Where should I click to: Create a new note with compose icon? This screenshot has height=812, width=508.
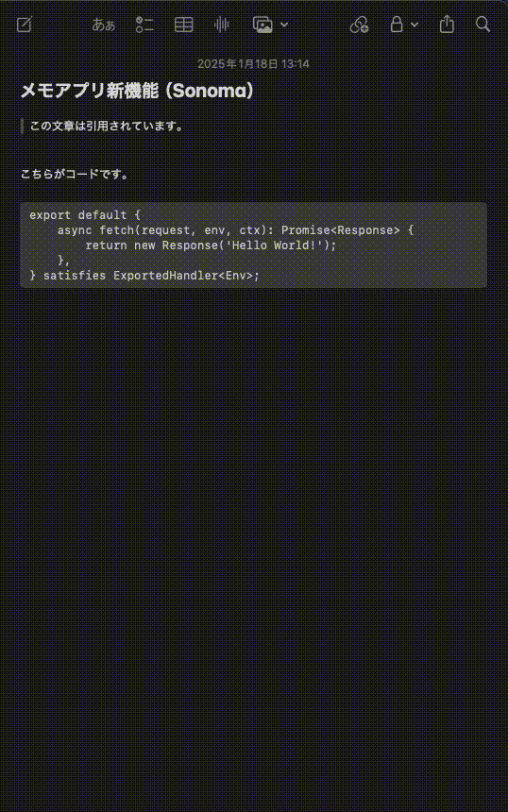tap(25, 25)
